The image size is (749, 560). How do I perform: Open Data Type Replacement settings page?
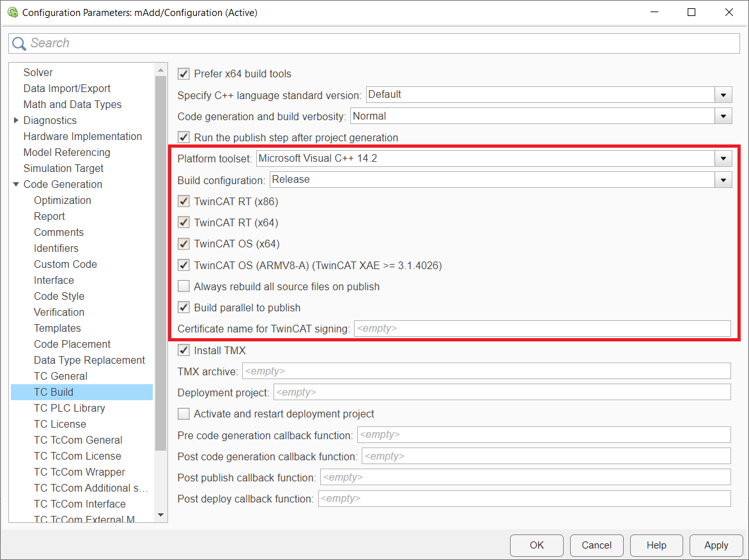point(89,361)
